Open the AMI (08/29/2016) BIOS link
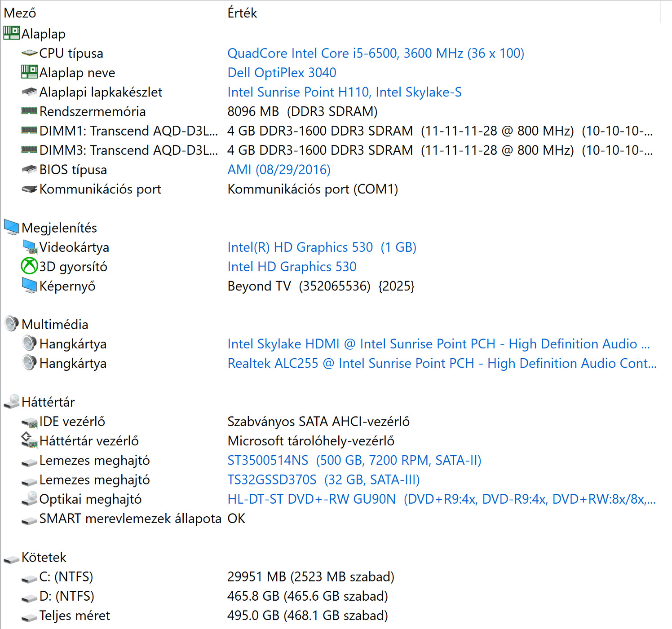The image size is (672, 629). 279,169
